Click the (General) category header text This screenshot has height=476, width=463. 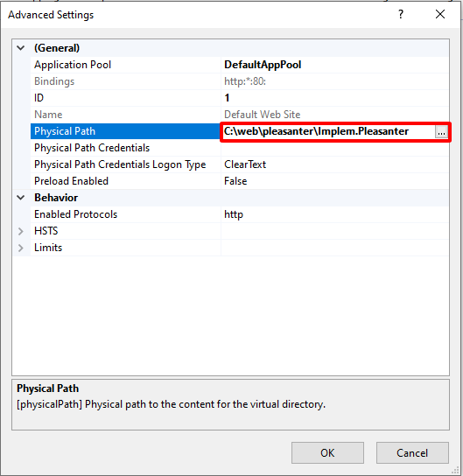point(57,48)
